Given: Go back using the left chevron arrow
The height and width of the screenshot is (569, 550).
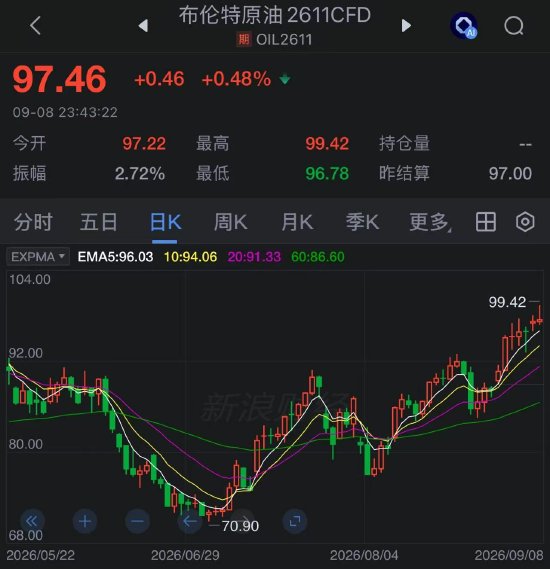Looking at the screenshot, I should pyautogui.click(x=35, y=26).
